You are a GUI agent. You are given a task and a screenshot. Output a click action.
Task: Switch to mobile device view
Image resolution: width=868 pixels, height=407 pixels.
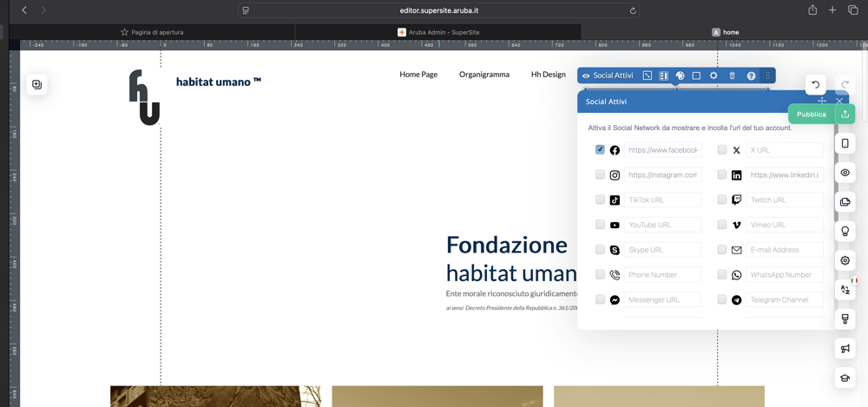845,143
